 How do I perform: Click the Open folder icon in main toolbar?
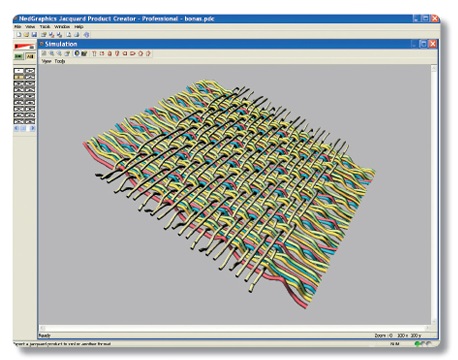pos(26,34)
